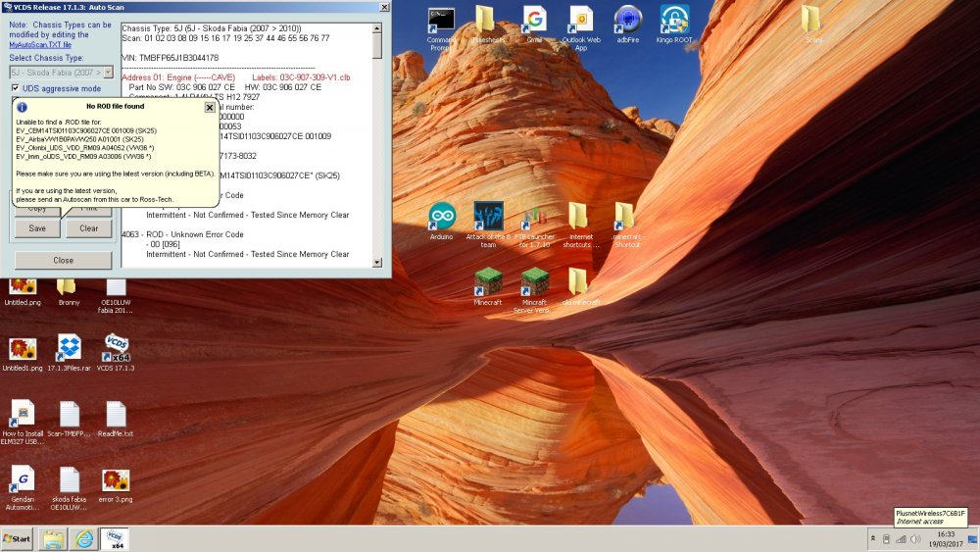Open the ReadMe.txt desktop file

pos(116,419)
